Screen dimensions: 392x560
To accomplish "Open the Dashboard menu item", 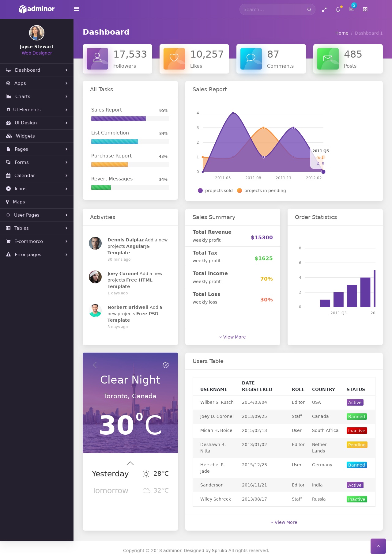I will click(37, 70).
